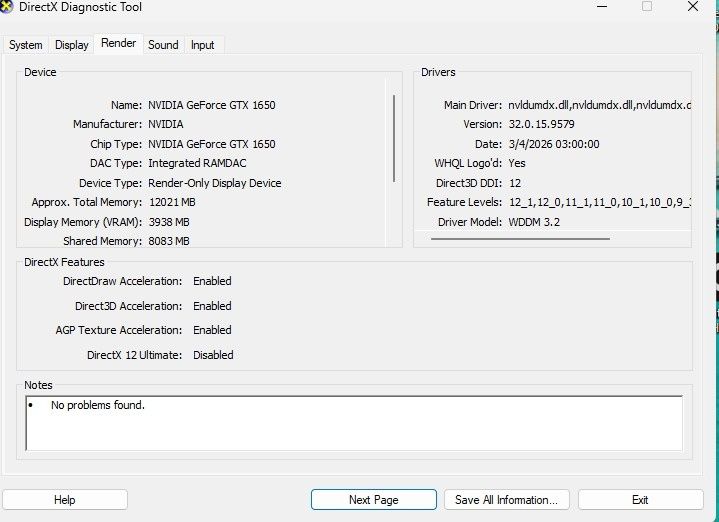This screenshot has width=719, height=522.
Task: Open the Input tab
Action: click(203, 45)
